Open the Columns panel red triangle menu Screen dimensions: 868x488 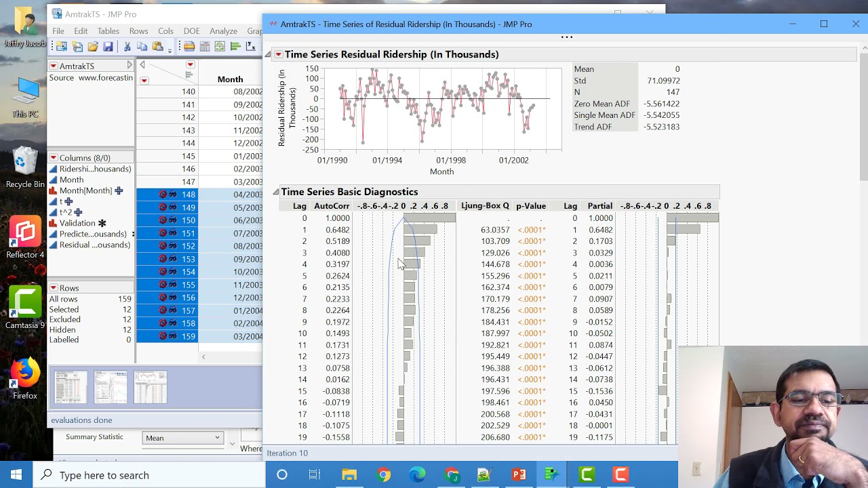(x=54, y=157)
